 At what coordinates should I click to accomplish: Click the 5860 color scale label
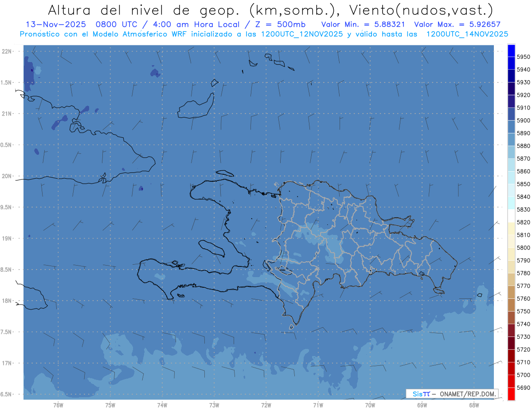click(x=523, y=171)
